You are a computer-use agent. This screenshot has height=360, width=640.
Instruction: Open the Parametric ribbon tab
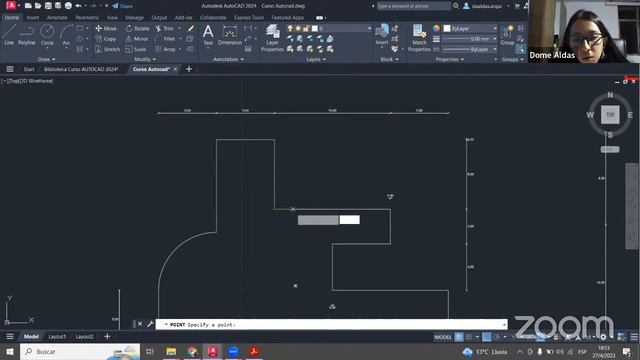coord(87,18)
